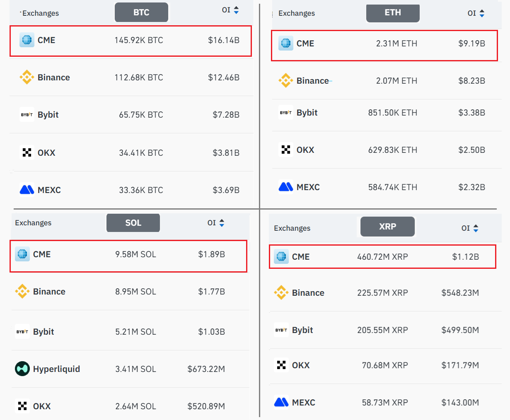Select the XRP tab button

pos(387,227)
